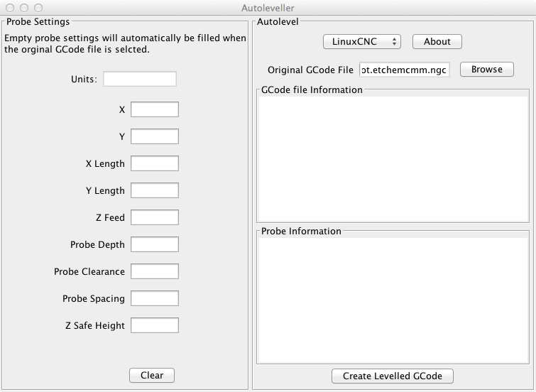Viewport: 536px width, 392px height.
Task: Minimize the Autoleveller window
Action: (23, 7)
